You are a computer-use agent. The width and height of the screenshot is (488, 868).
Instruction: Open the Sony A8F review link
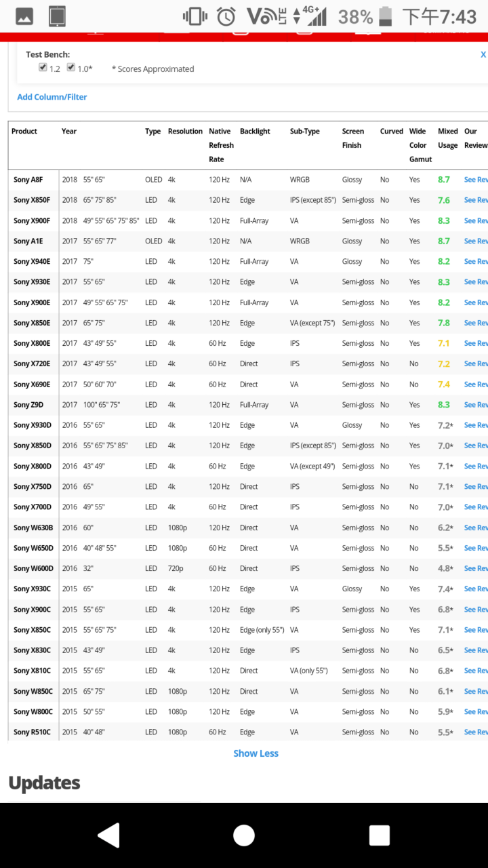pos(476,180)
